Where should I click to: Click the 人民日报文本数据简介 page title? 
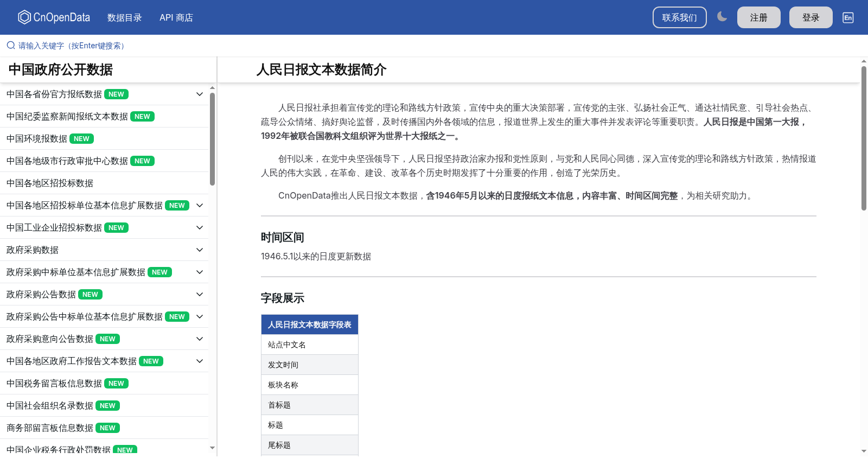click(321, 69)
